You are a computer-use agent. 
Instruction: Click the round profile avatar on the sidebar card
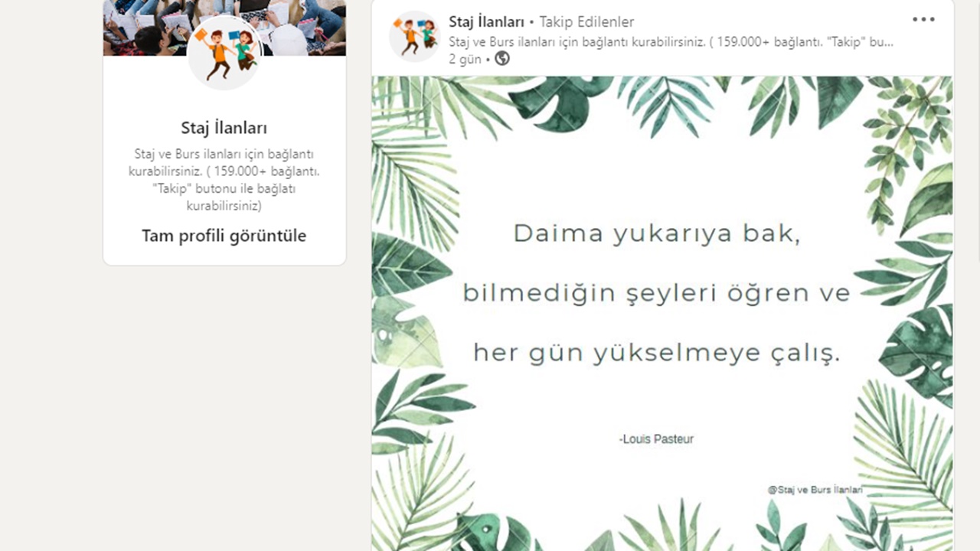pyautogui.click(x=224, y=52)
